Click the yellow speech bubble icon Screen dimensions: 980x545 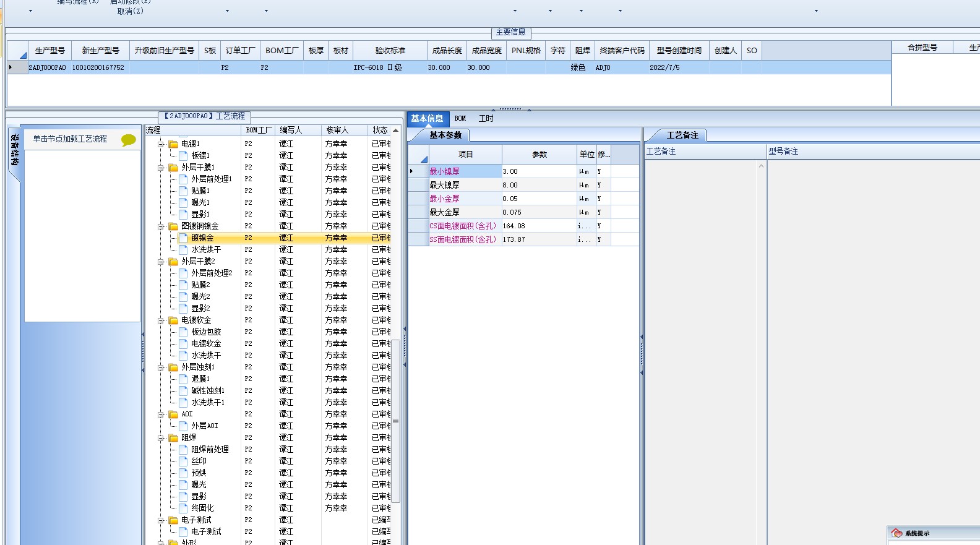tap(128, 140)
